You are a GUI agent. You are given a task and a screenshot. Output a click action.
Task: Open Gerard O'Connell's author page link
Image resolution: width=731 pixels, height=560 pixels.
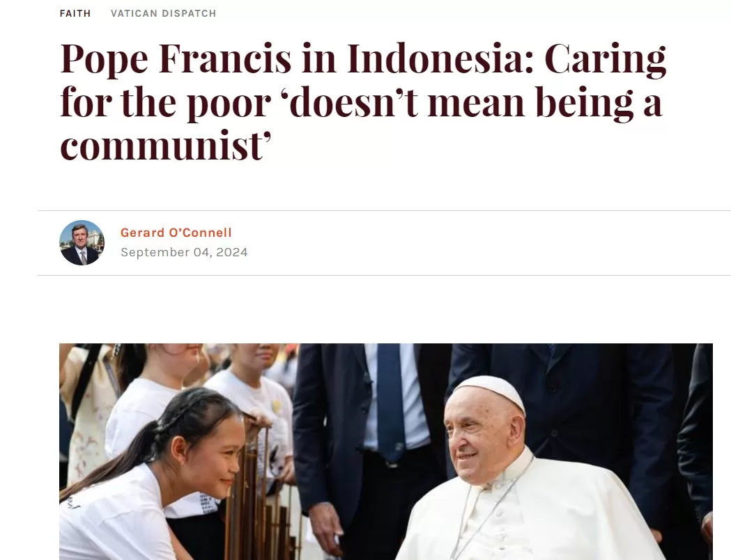176,233
